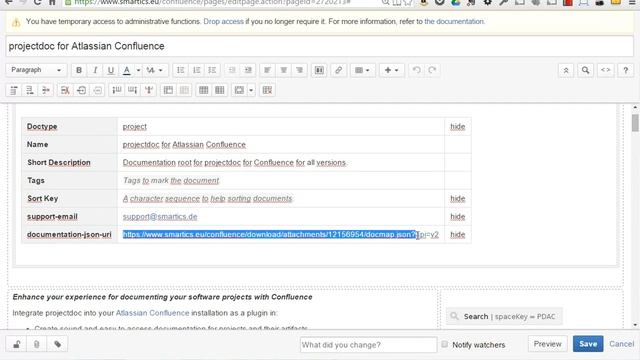Collapse the toolbar with double-chevron icon
This screenshot has height=360, width=640.
[x=566, y=70]
